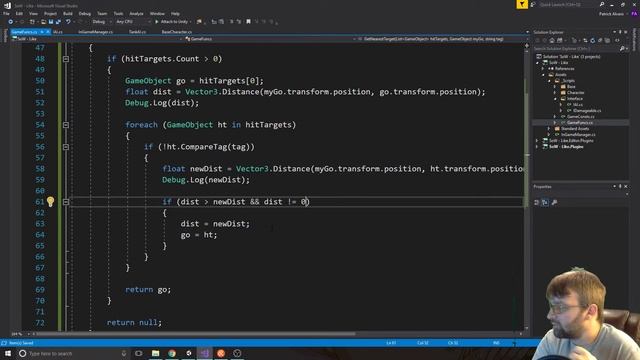Open the Analyze menu

point(136,13)
